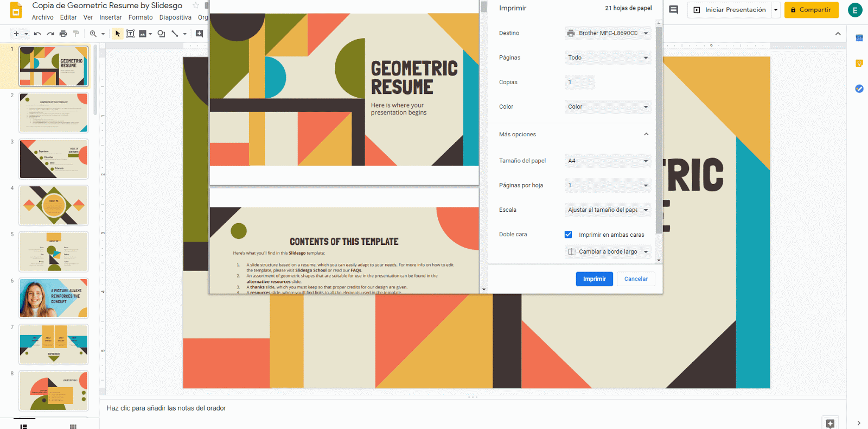This screenshot has height=429, width=868.
Task: Click the zoom magnifier tool
Action: click(x=93, y=34)
